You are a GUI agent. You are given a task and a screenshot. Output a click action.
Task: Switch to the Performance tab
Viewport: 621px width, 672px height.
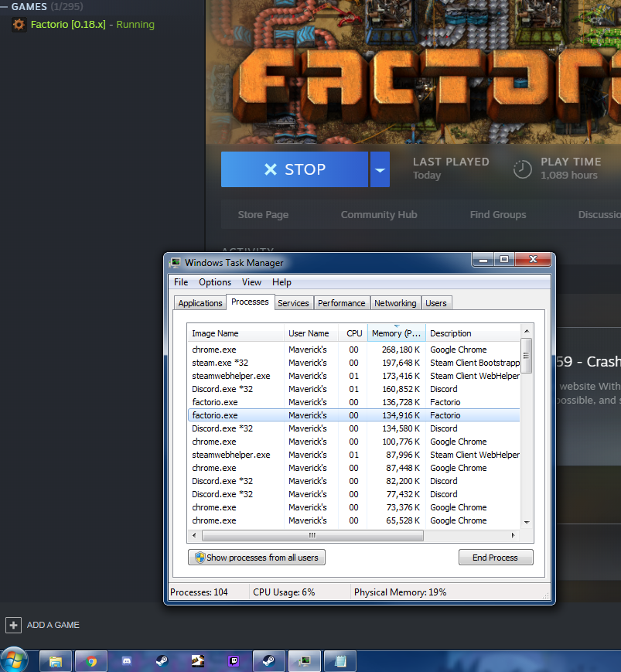pos(341,303)
